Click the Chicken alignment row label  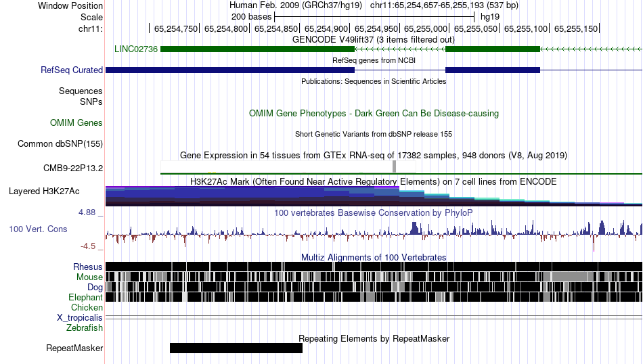(x=87, y=307)
